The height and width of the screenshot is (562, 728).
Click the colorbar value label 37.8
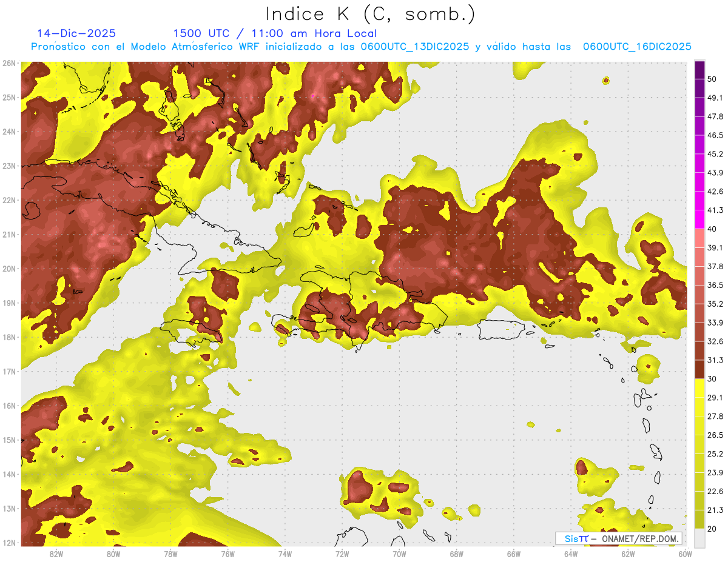715,266
